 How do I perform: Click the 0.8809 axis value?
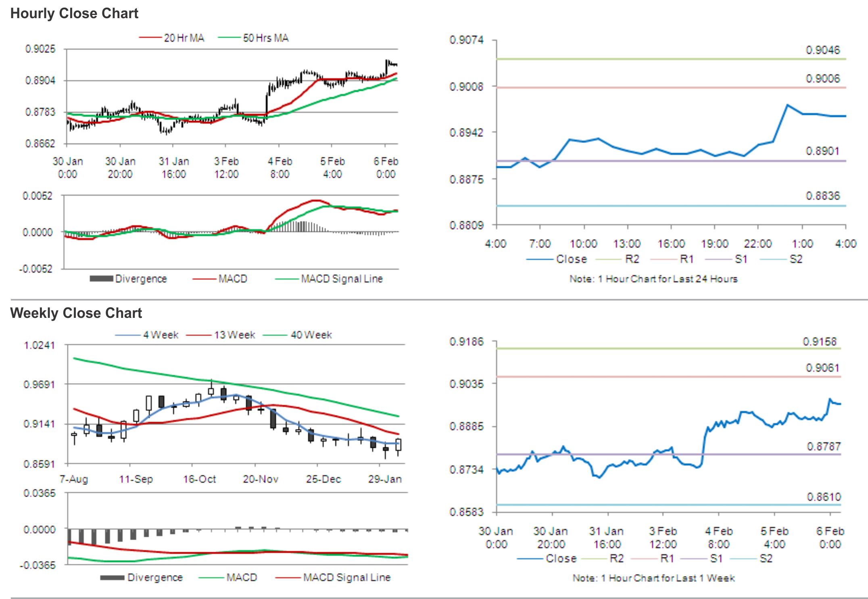(x=466, y=225)
